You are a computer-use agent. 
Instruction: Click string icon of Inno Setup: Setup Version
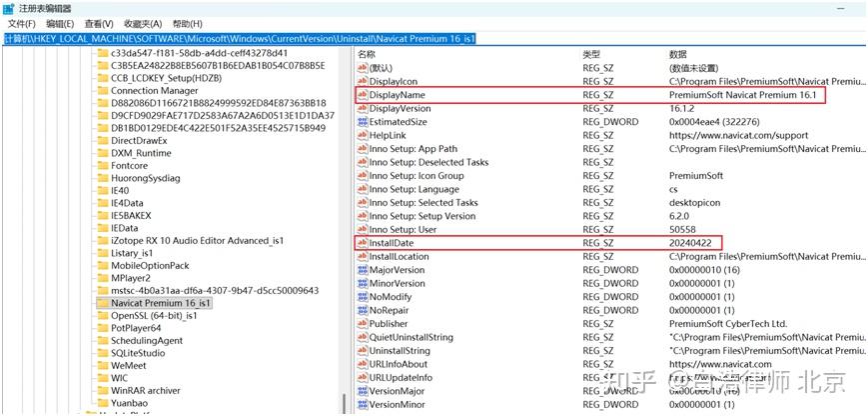point(363,216)
